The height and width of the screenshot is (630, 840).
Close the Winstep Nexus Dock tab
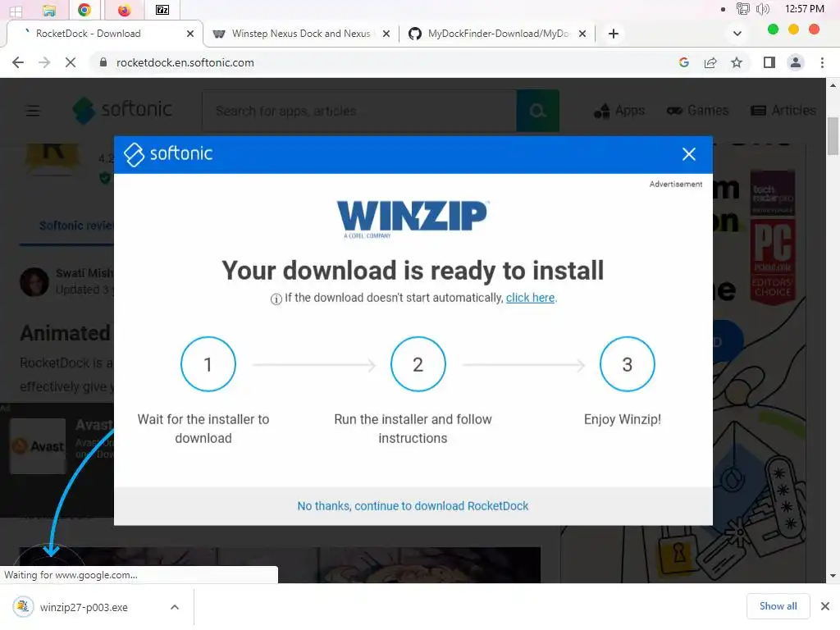point(386,34)
